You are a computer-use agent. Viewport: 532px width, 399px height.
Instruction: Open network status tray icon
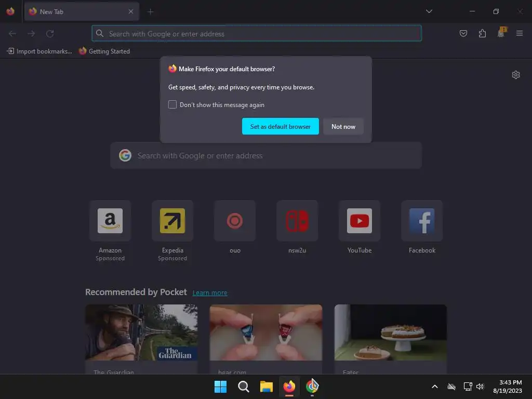coord(468,387)
